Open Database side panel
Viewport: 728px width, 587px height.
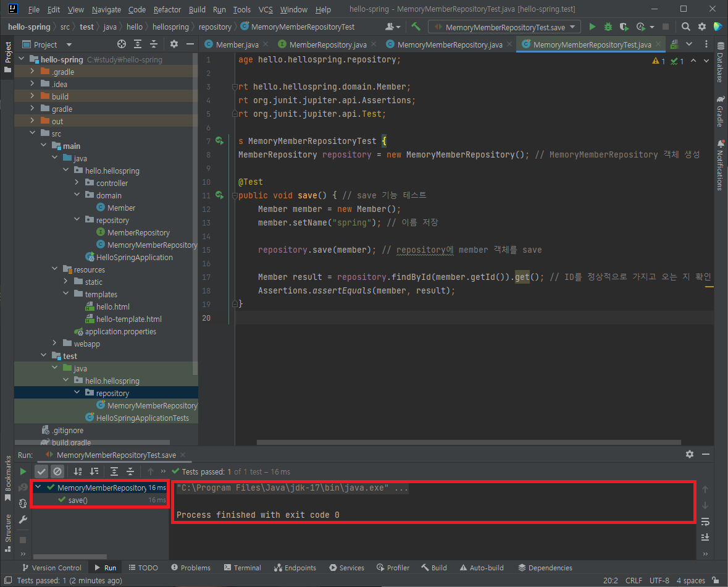(x=720, y=62)
